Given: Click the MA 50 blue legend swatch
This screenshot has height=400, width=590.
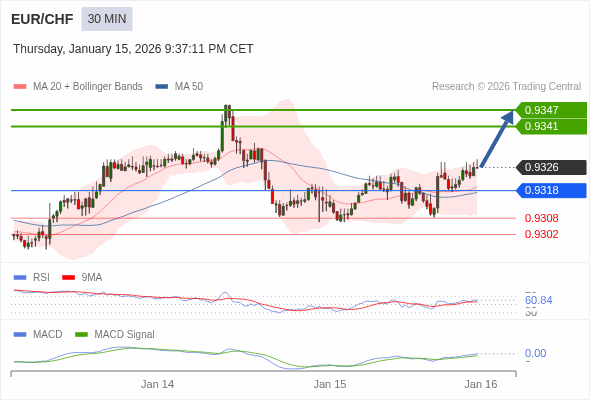Looking at the screenshot, I should 161,87.
